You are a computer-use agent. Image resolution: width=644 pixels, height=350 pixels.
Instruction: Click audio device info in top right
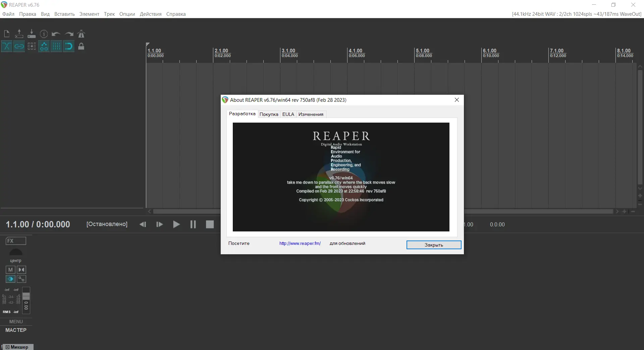pyautogui.click(x=577, y=14)
